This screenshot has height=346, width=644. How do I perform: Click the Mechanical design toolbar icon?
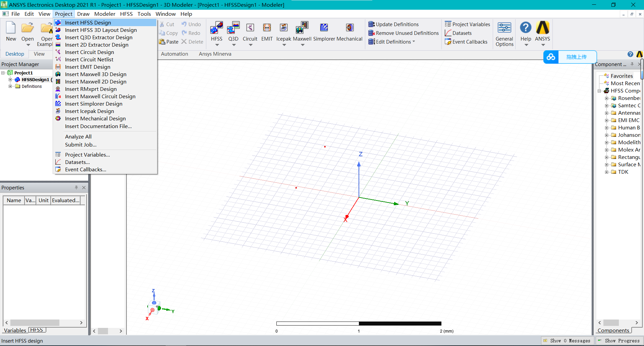(350, 28)
